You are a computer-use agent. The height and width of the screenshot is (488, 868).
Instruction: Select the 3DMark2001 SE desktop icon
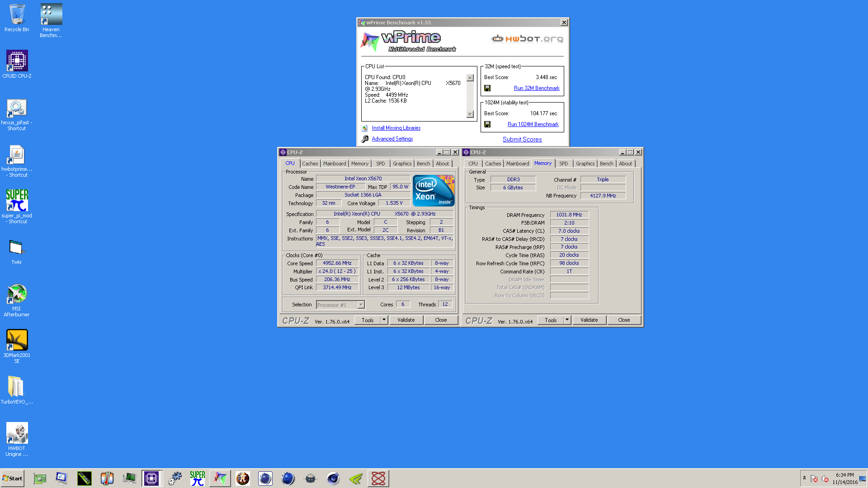[17, 346]
